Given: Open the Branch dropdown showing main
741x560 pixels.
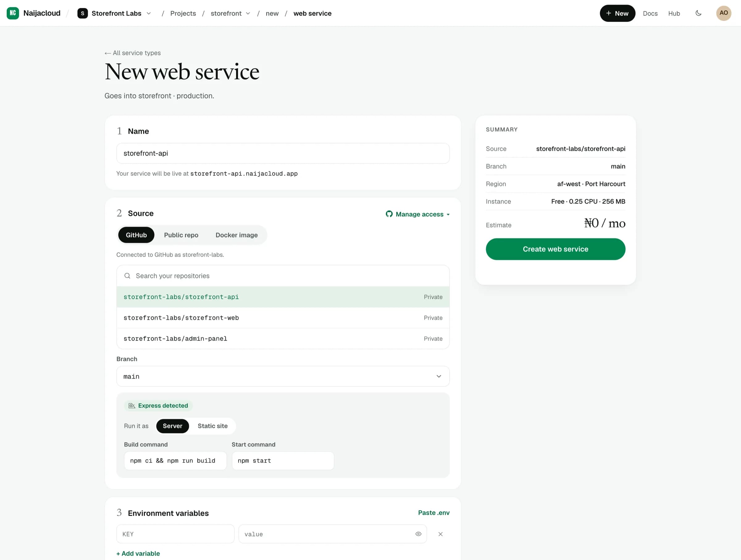Looking at the screenshot, I should [x=283, y=376].
